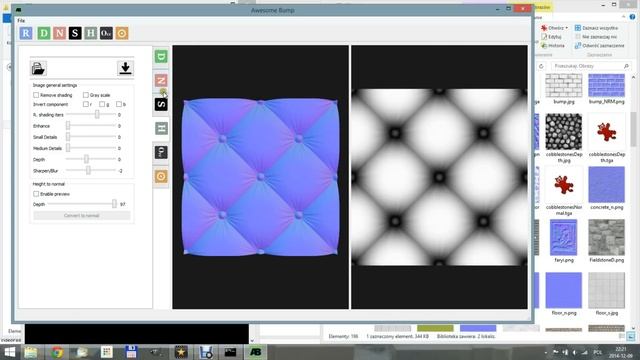Select bump.jpg thumbnail in Explorer

[564, 85]
